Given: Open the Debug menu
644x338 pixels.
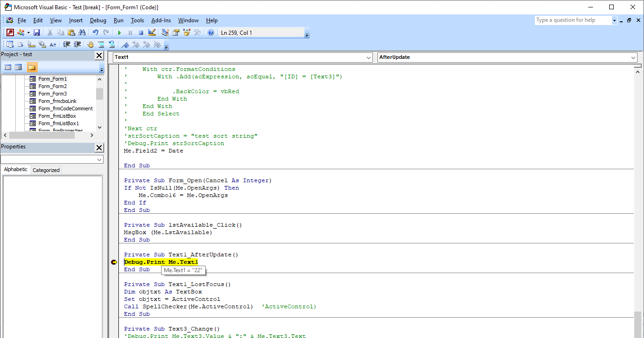Looking at the screenshot, I should (x=98, y=20).
